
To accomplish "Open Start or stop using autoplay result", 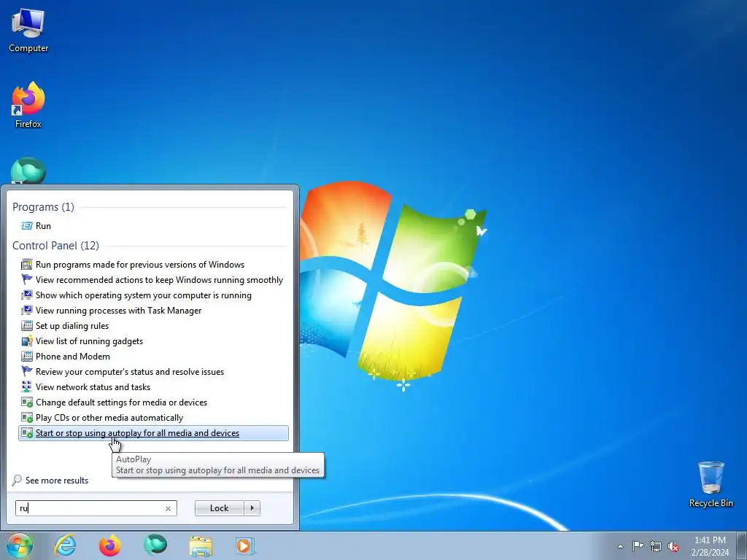I will click(x=153, y=433).
